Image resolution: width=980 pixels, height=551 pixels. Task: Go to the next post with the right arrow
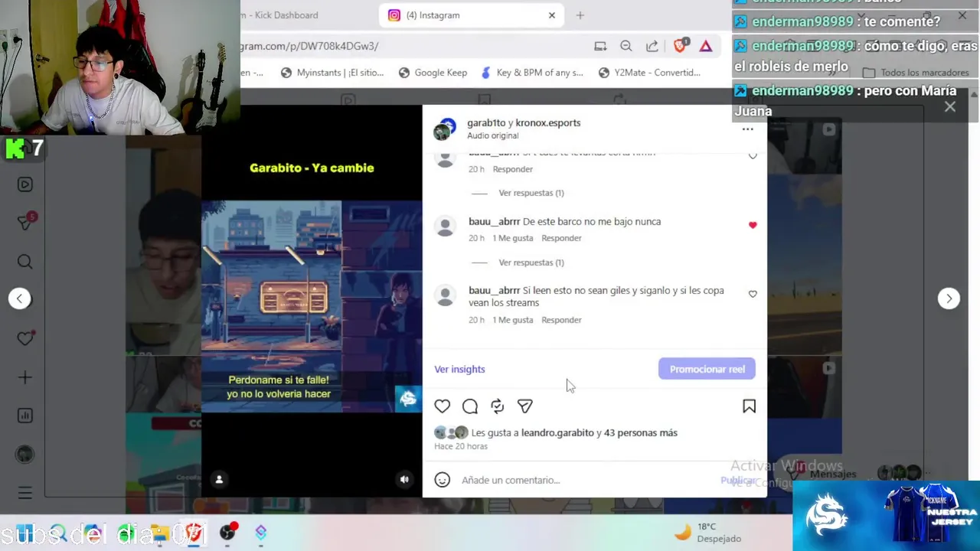pyautogui.click(x=949, y=298)
